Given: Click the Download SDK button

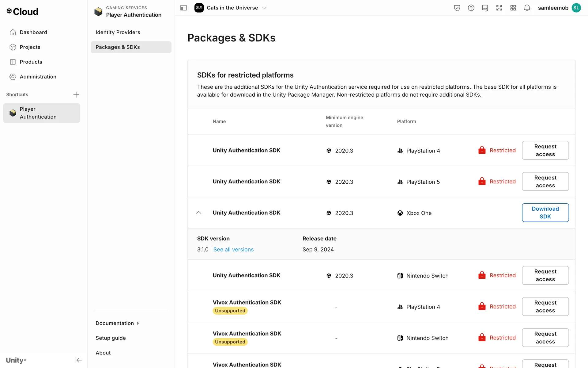Looking at the screenshot, I should coord(545,213).
